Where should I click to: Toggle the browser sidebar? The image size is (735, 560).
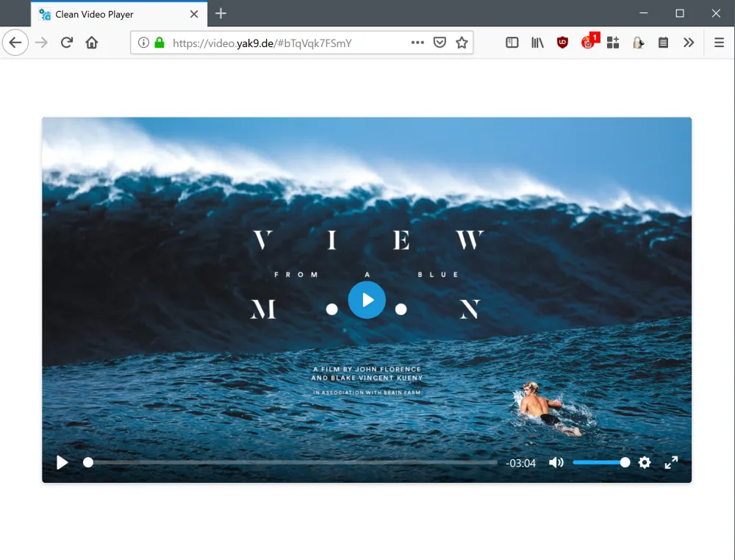[512, 43]
